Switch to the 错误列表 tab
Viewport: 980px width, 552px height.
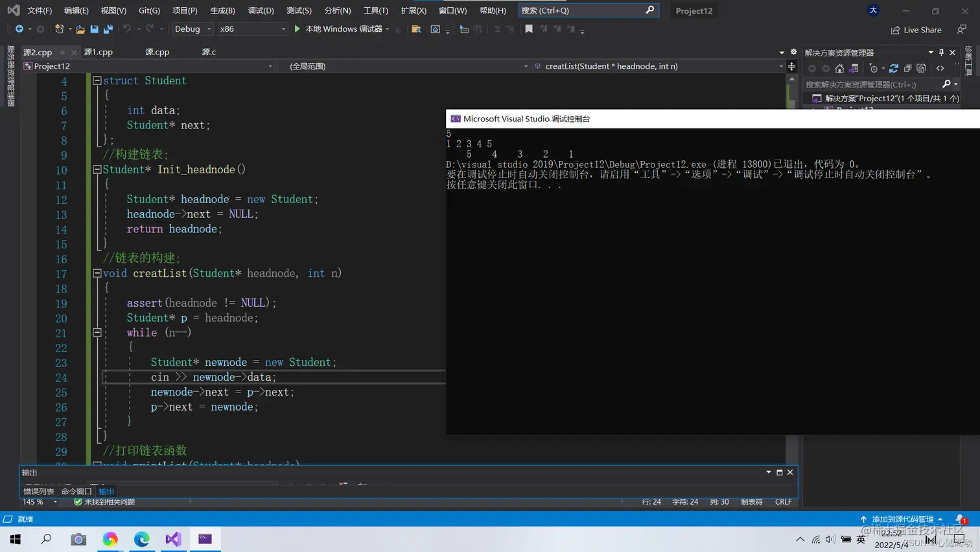point(39,492)
